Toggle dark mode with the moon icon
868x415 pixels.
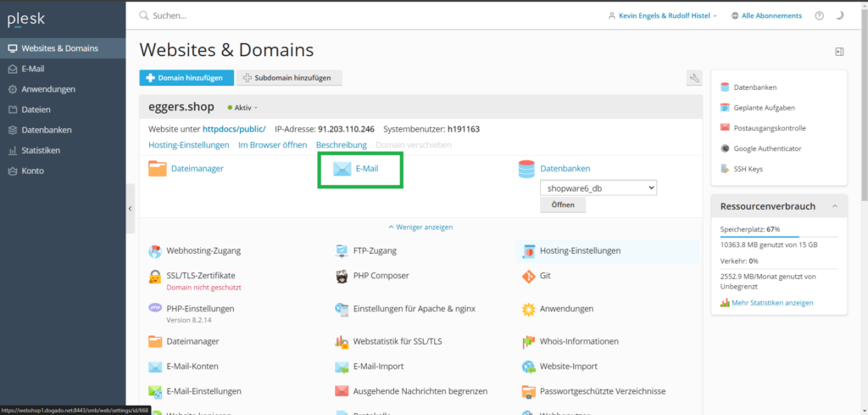coord(839,16)
